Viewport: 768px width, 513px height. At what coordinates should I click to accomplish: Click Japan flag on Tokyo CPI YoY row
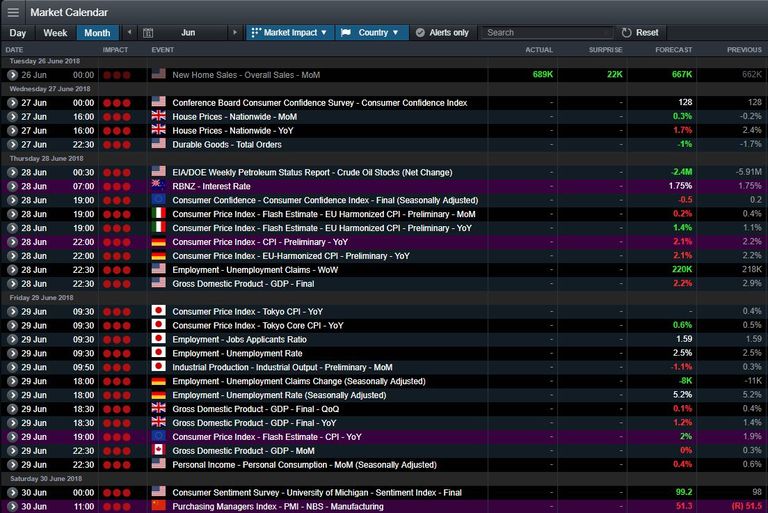[158, 311]
